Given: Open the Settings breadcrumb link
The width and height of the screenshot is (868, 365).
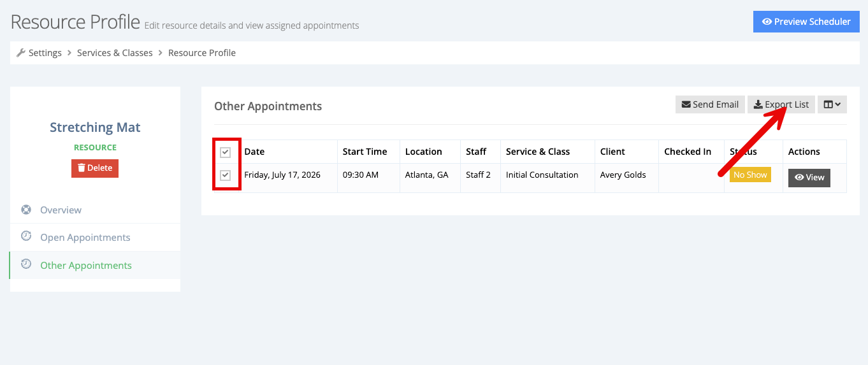Looking at the screenshot, I should [45, 53].
